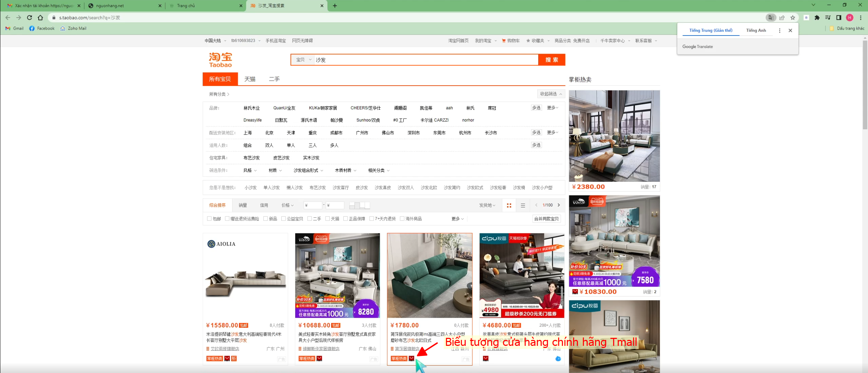
Task: Bookmark this page with star icon
Action: pos(793,18)
